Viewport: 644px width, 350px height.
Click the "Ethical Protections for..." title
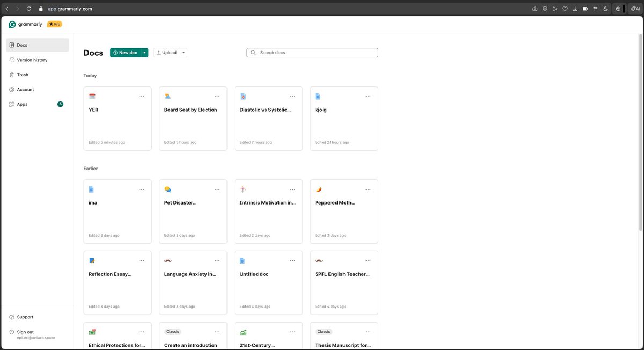[x=116, y=345]
